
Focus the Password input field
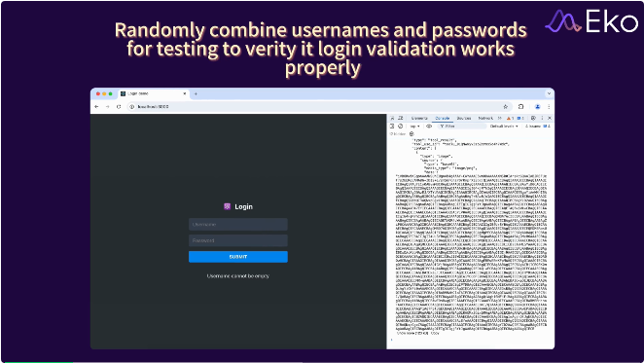[x=238, y=240]
